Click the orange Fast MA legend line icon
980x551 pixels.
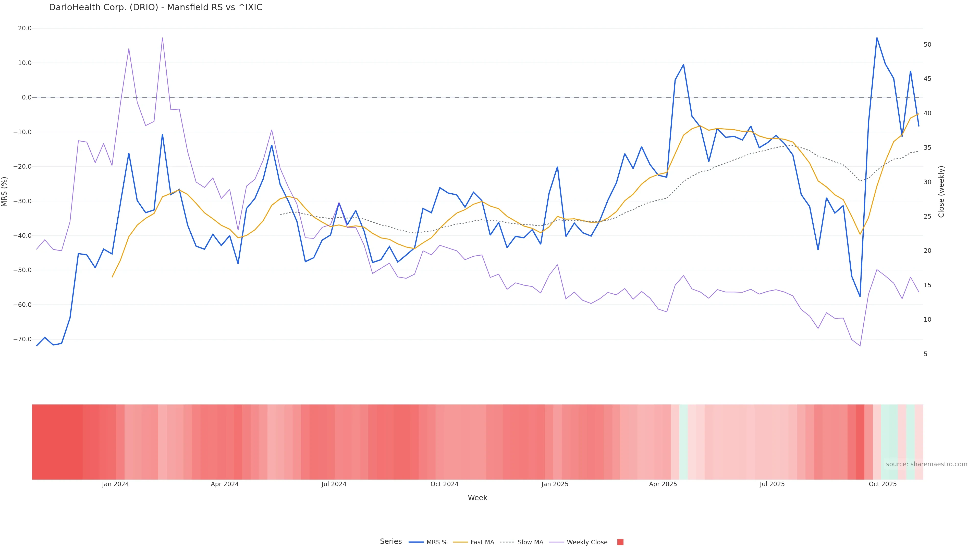coord(460,542)
